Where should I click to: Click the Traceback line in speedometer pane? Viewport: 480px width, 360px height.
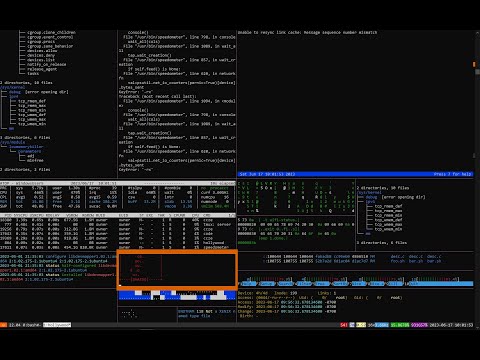[x=158, y=96]
